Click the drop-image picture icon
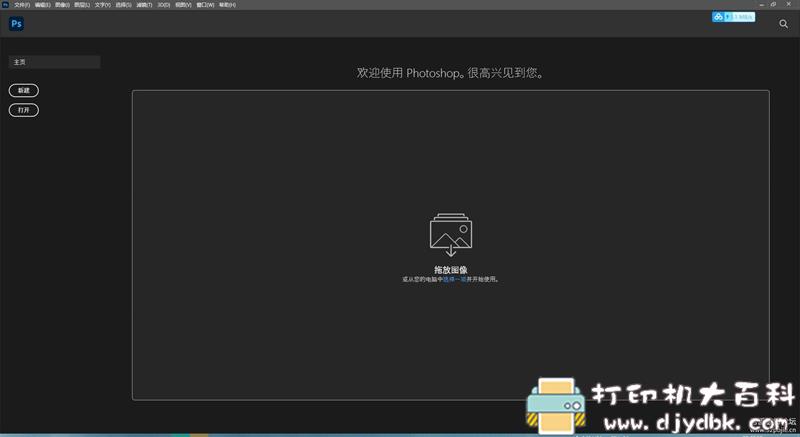The image size is (800, 437). pos(451,235)
